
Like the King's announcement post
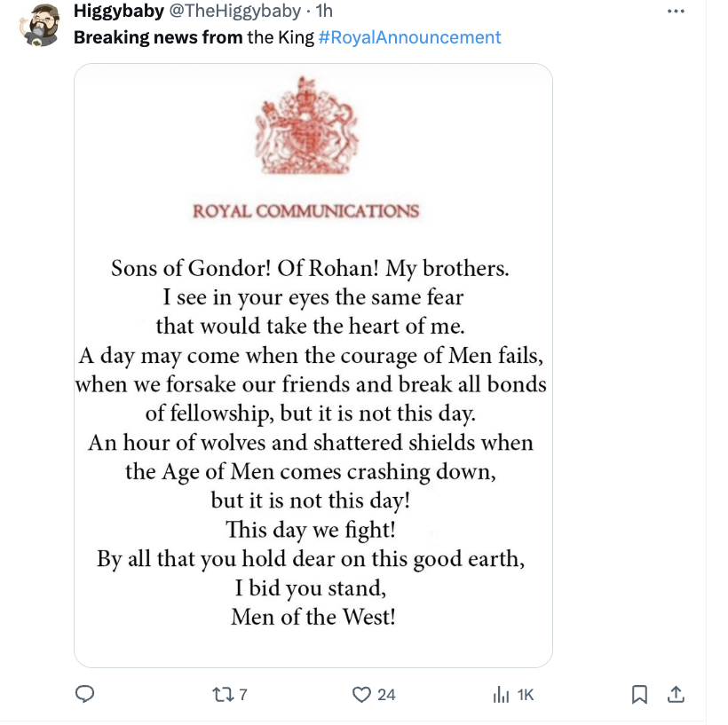coord(363,695)
